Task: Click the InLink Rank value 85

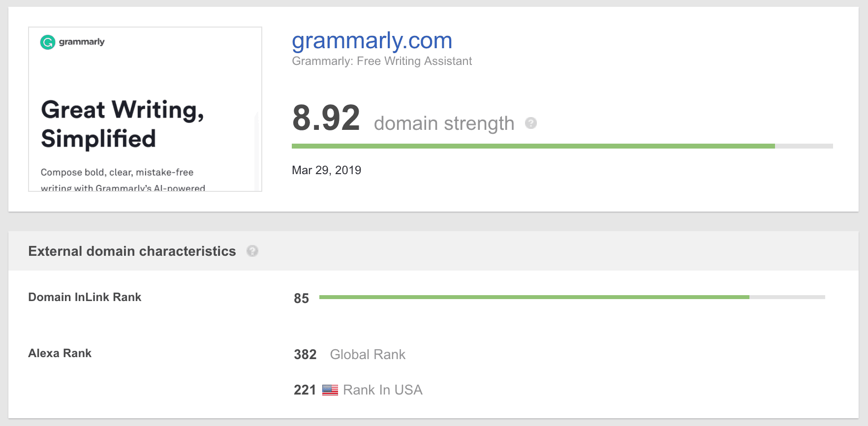Action: (301, 299)
